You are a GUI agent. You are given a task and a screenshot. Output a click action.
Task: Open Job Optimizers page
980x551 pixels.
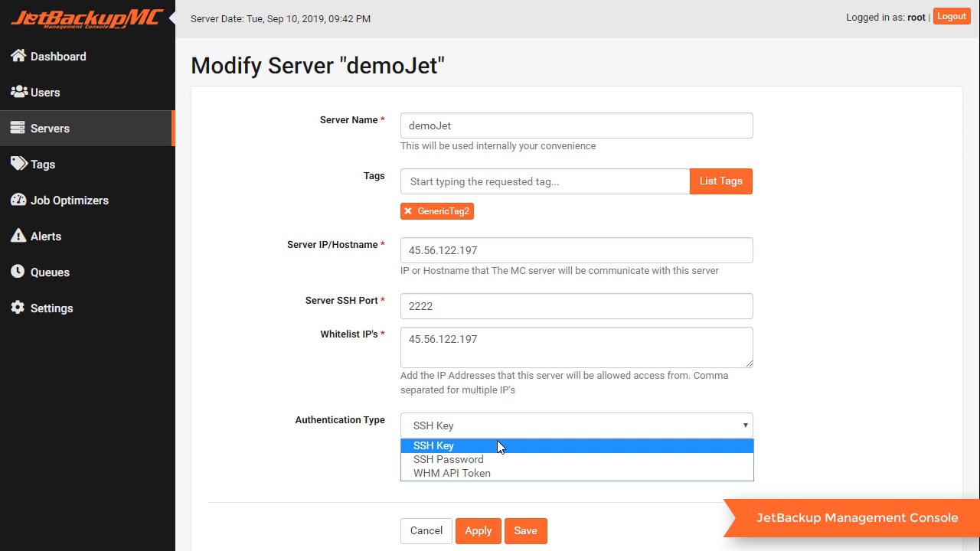[70, 201]
